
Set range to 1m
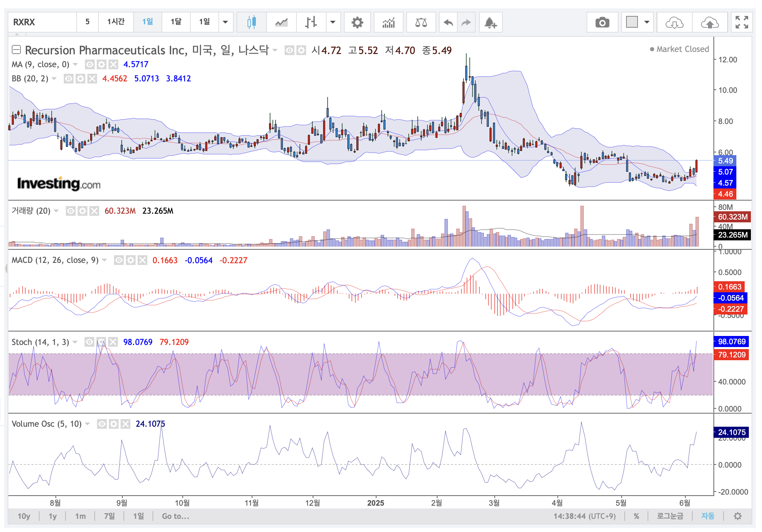(x=80, y=516)
